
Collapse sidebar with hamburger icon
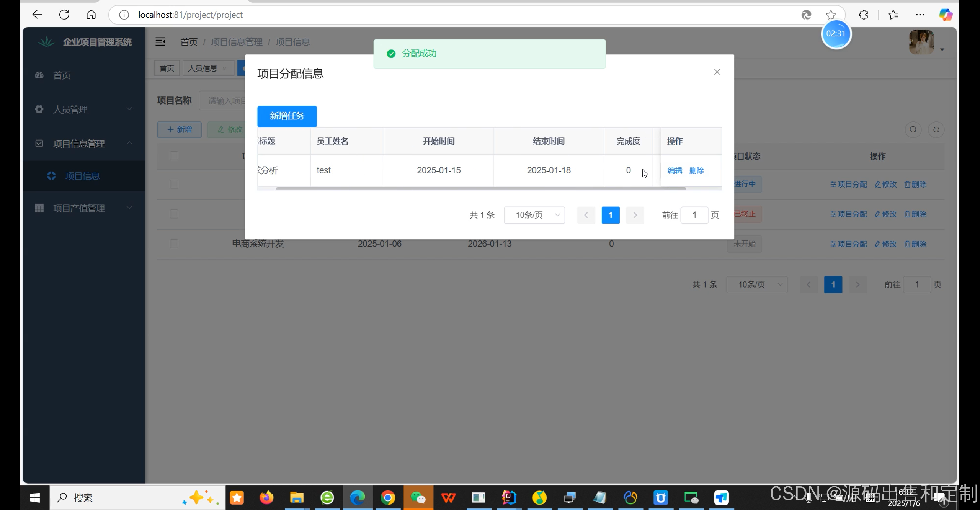pos(160,42)
